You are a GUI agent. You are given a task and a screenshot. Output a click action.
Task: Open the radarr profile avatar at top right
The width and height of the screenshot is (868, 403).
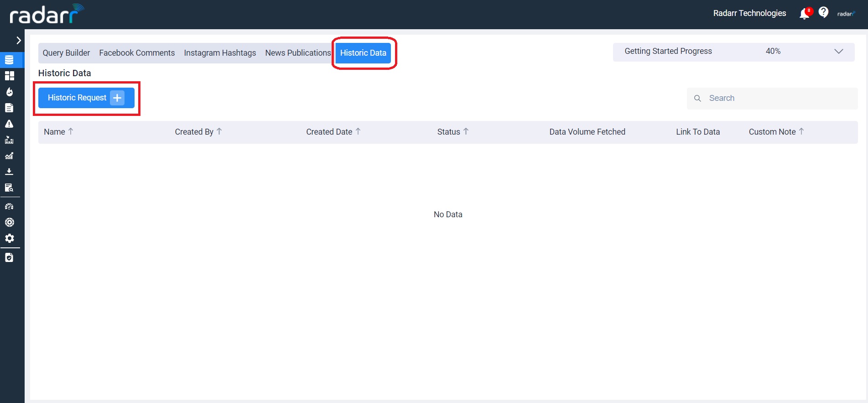tap(846, 14)
